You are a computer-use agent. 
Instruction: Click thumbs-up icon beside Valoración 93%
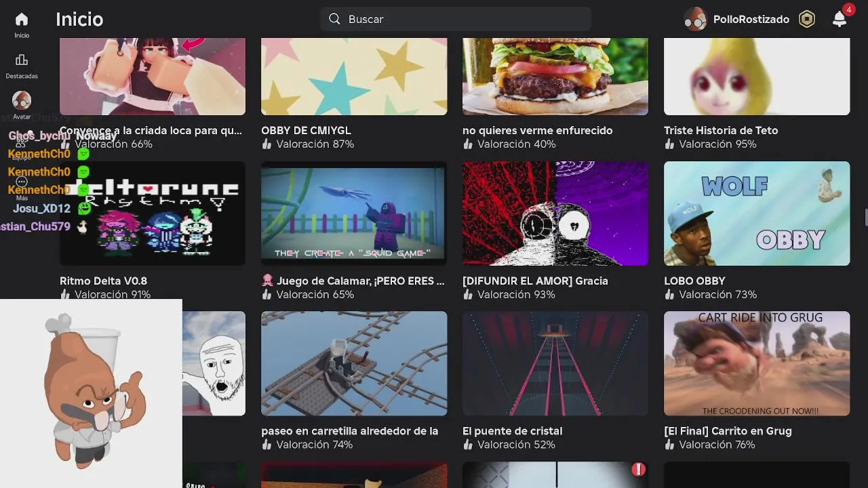[468, 295]
